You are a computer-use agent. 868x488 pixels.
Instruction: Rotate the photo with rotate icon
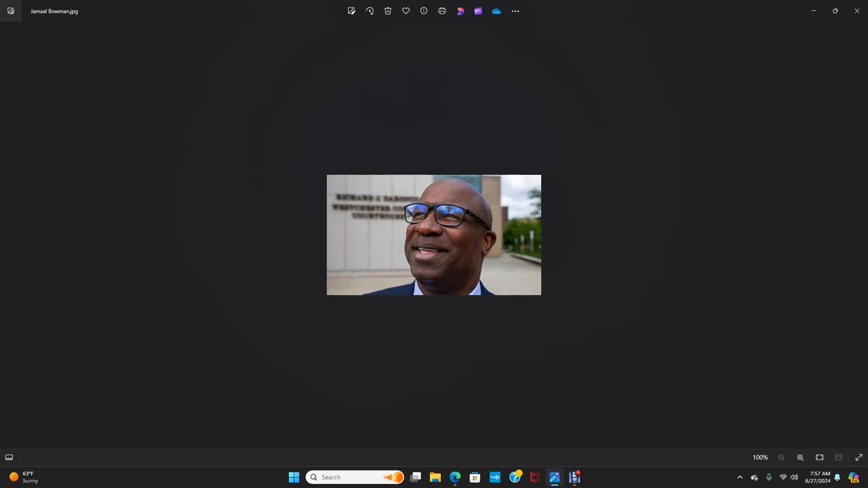370,11
